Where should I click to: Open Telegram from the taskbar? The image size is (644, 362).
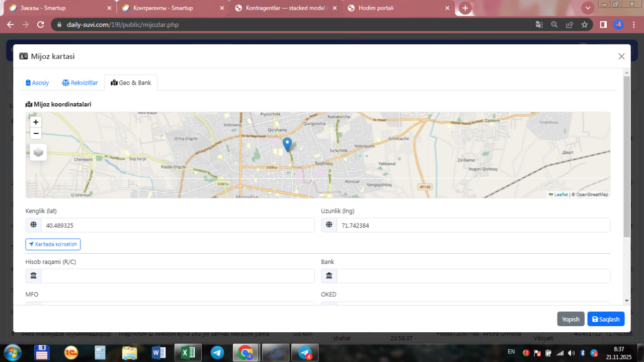217,352
